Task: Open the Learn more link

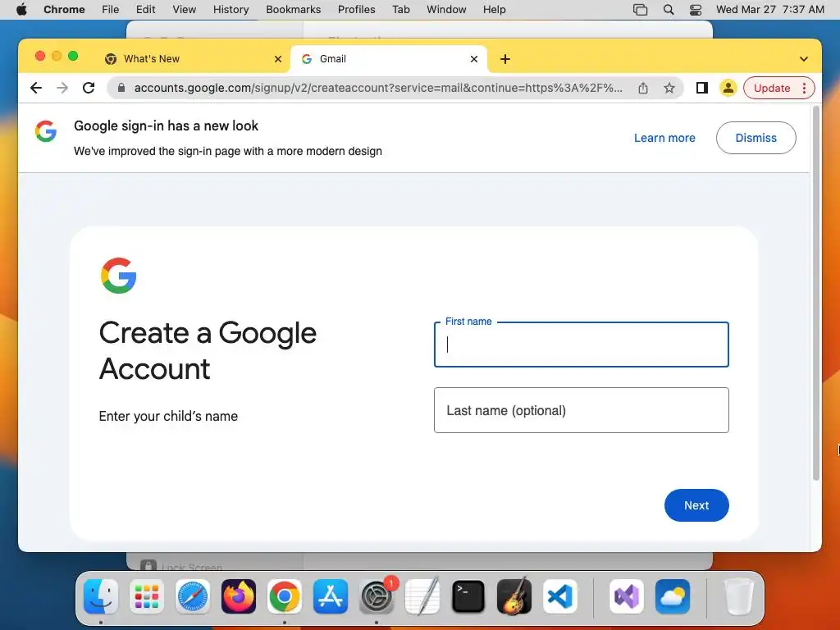Action: pos(664,138)
